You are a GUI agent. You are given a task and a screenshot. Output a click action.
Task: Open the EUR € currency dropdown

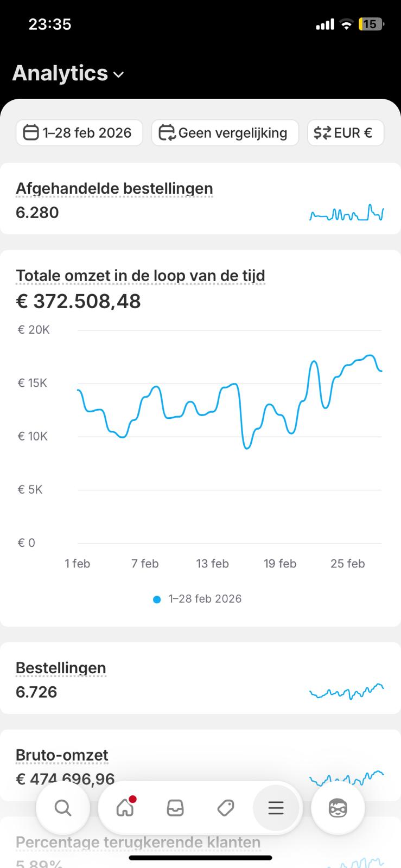tap(345, 132)
